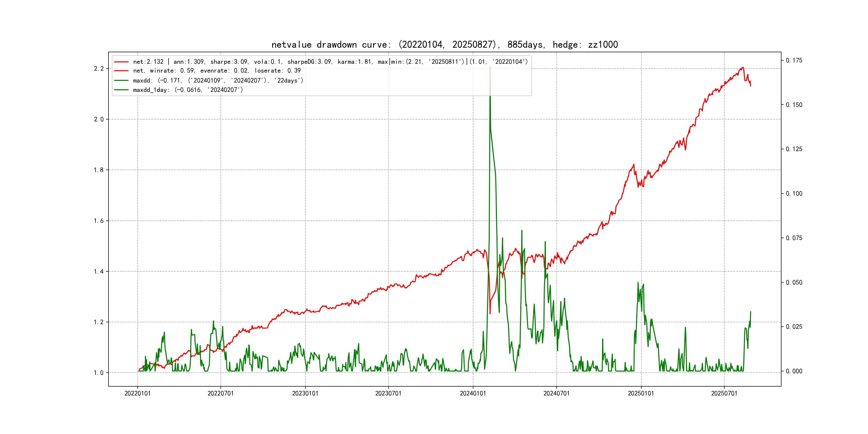This screenshot has width=868, height=434.
Task: Click the 20250701 x-axis date label
Action: point(724,393)
